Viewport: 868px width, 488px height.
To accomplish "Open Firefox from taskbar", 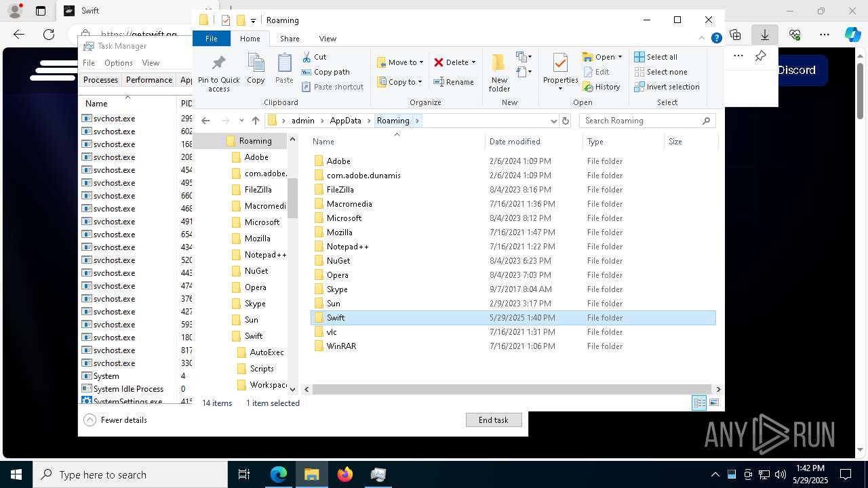I will pos(345,474).
